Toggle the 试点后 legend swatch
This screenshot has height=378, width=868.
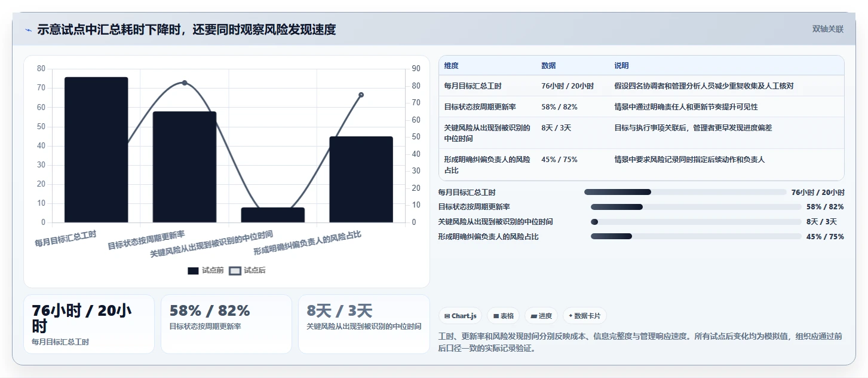[x=235, y=271]
